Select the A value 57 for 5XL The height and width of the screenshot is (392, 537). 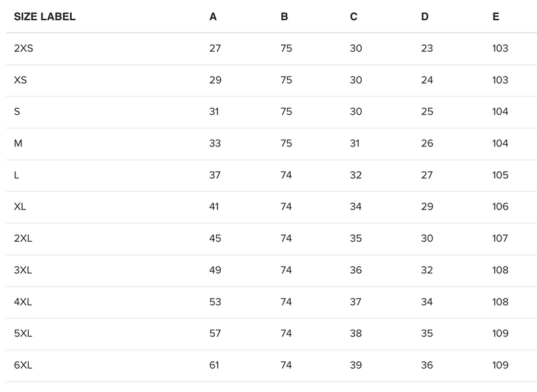[x=215, y=334]
